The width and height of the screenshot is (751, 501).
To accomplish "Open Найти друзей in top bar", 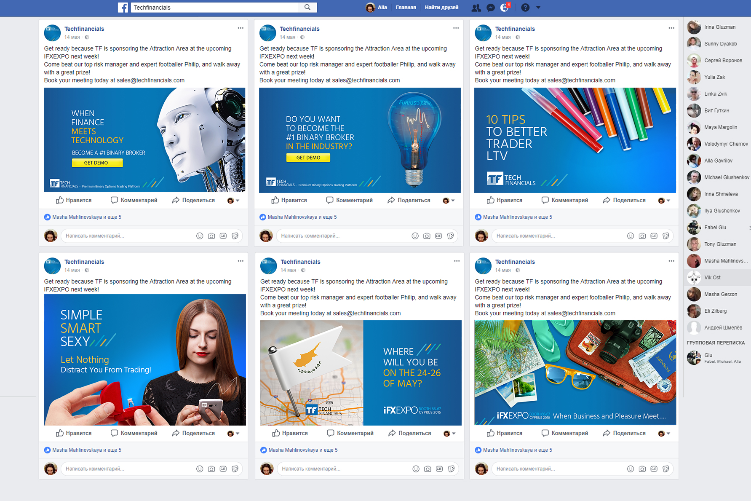I will pos(441,7).
